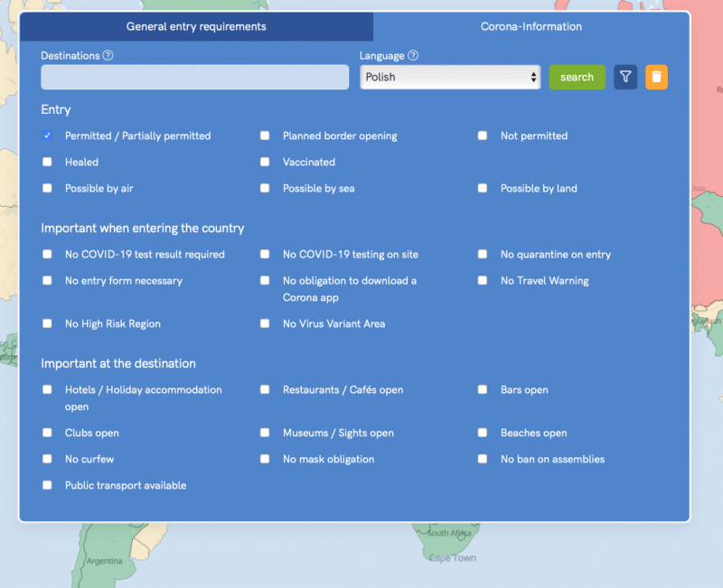Open the Language dropdown showing Polish

coord(450,78)
